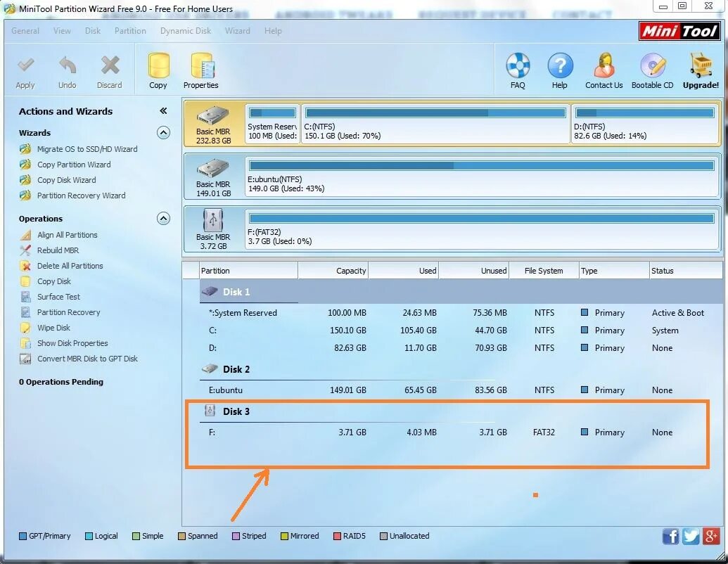Launch Migrate OS to SSD/HD Wizard
This screenshot has height=564, width=728.
click(x=87, y=149)
